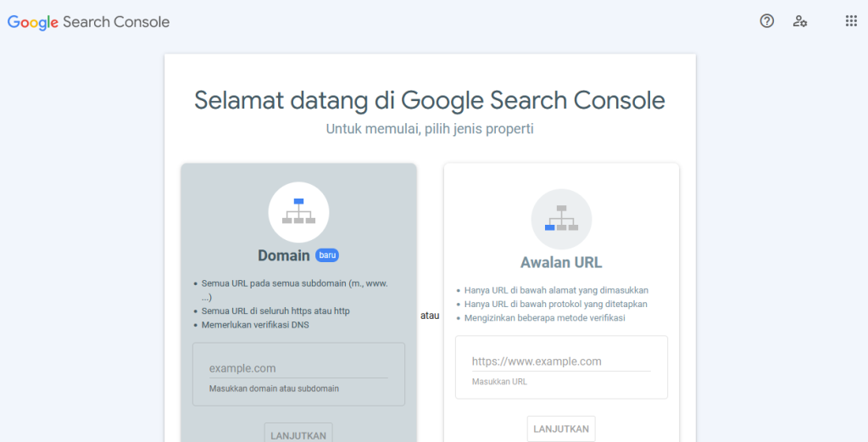Open the help question mark icon

(x=766, y=21)
